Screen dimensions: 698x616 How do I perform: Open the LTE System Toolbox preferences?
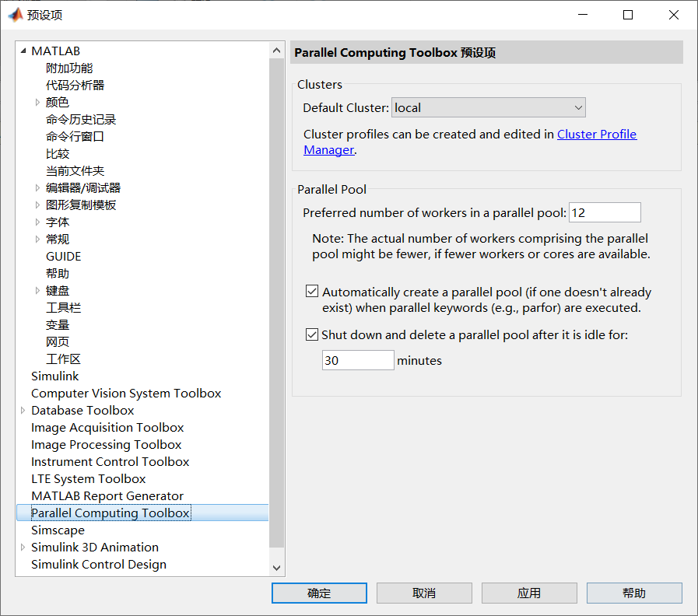point(88,478)
